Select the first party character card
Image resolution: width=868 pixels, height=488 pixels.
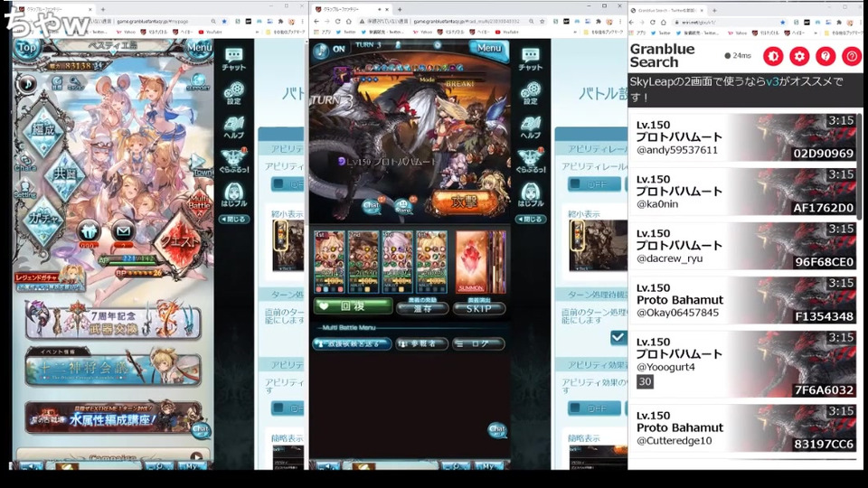[329, 261]
